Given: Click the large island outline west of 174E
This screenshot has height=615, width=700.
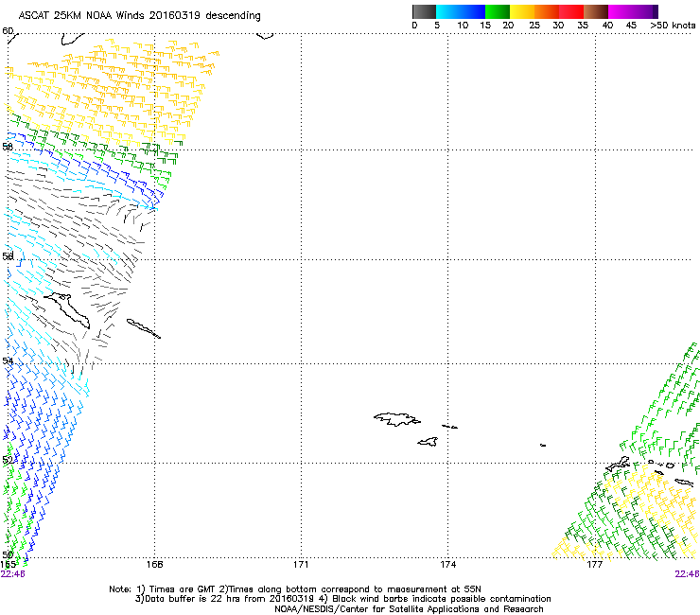Looking at the screenshot, I should point(396,419).
